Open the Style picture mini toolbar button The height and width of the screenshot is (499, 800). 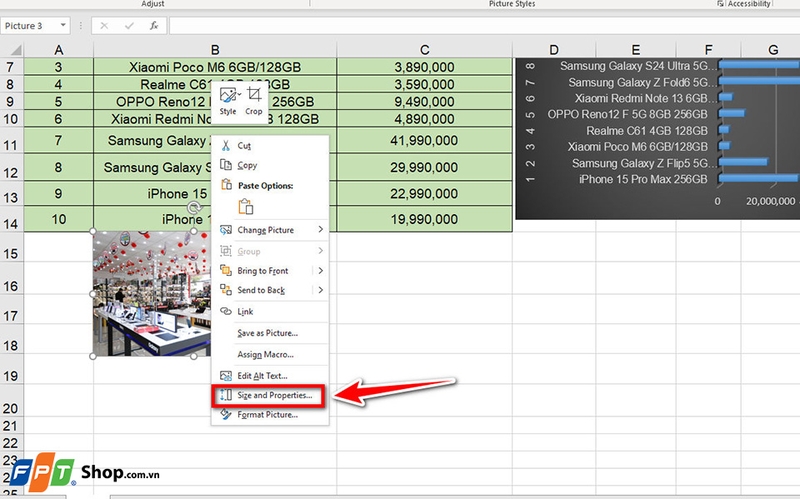[x=228, y=101]
